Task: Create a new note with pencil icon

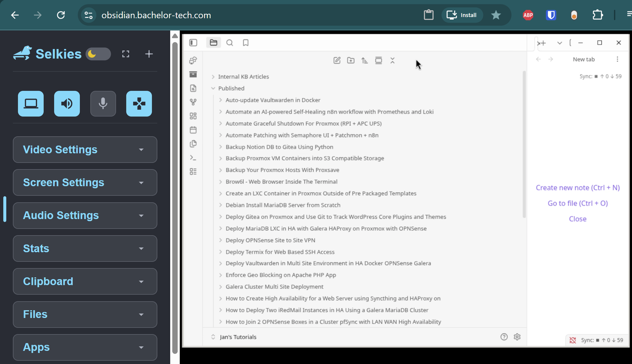Action: click(337, 60)
